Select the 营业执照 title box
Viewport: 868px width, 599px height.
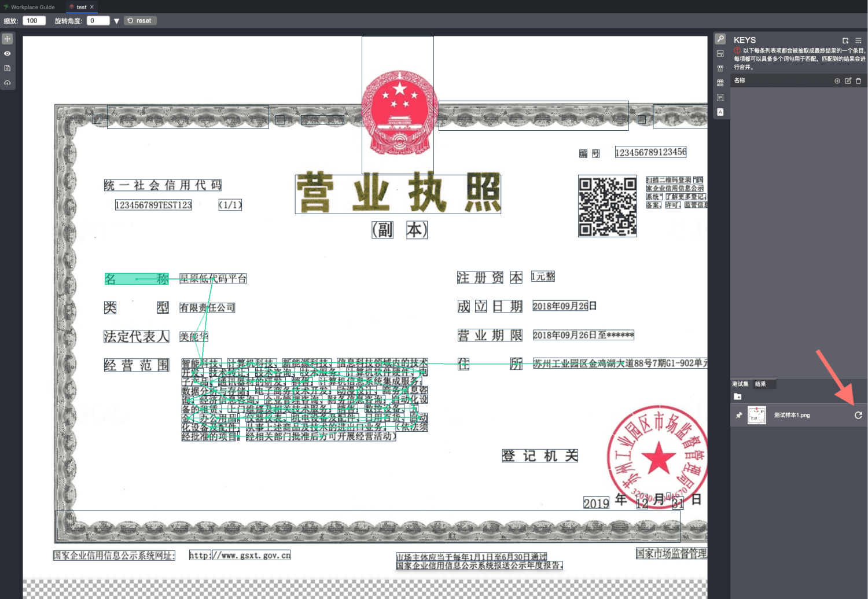click(x=398, y=194)
